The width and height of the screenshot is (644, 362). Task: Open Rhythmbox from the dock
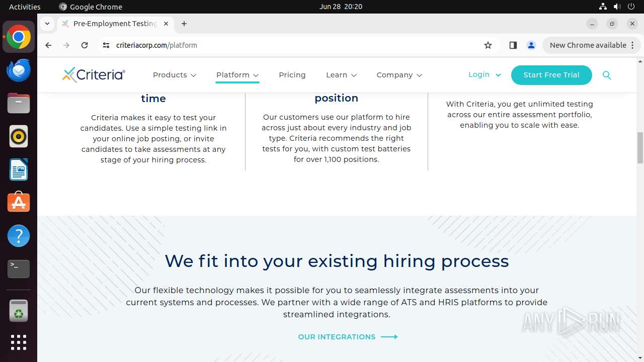click(19, 136)
